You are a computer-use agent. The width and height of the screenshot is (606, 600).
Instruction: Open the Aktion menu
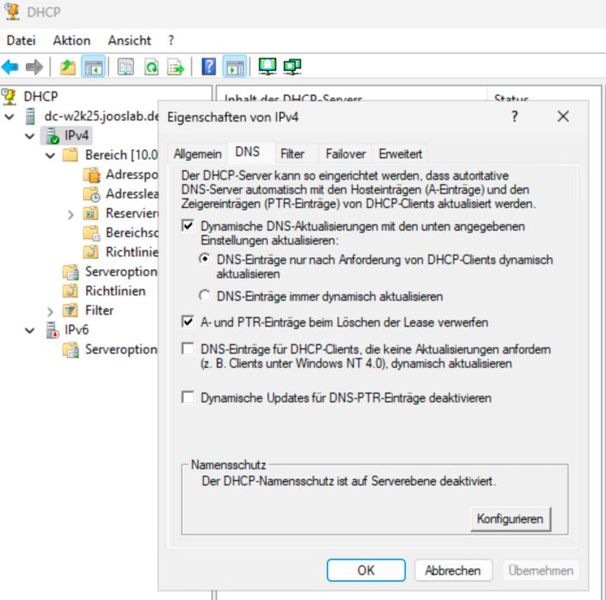pyautogui.click(x=71, y=40)
